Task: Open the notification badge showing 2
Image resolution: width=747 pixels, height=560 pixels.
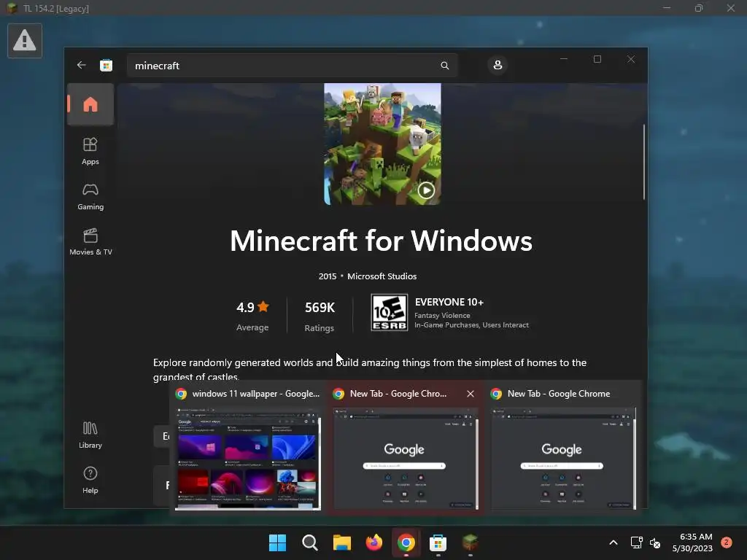Action: pyautogui.click(x=727, y=542)
